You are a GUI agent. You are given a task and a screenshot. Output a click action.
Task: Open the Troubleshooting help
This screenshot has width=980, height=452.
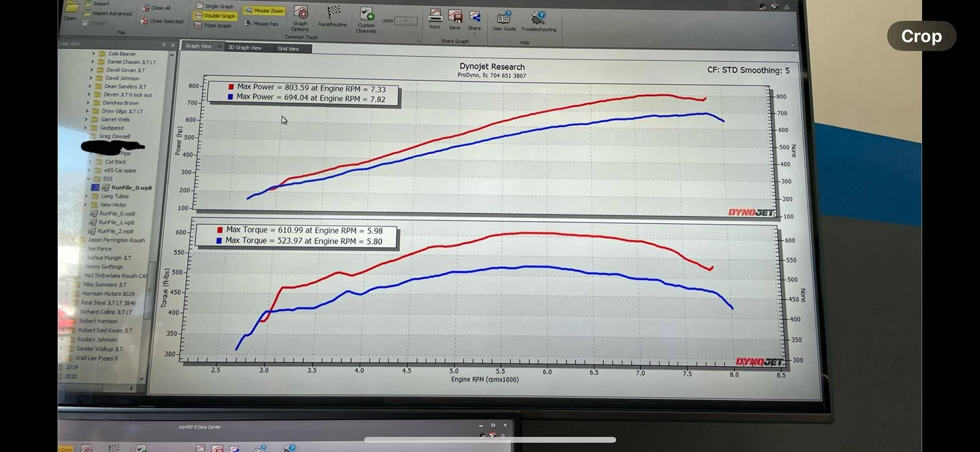coord(538,22)
